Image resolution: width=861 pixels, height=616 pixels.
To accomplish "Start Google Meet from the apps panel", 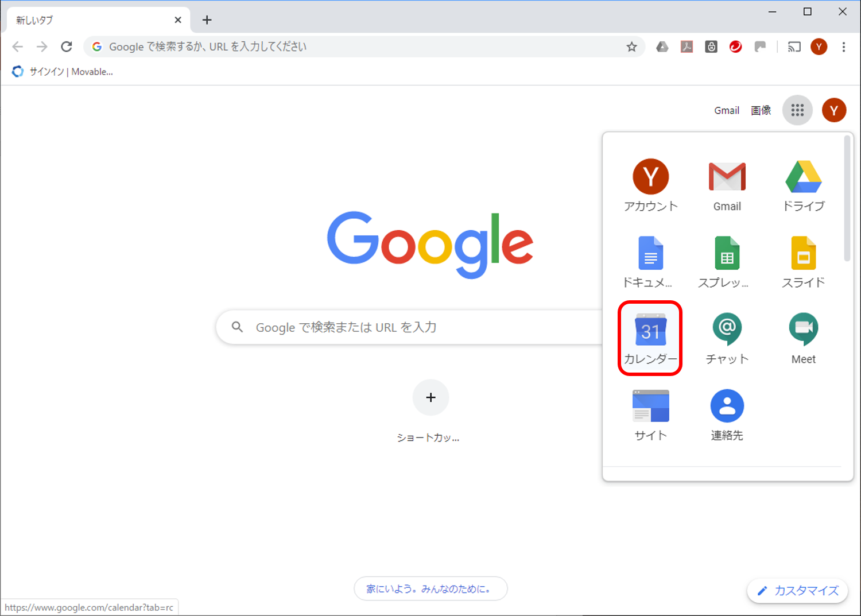I will click(x=803, y=338).
